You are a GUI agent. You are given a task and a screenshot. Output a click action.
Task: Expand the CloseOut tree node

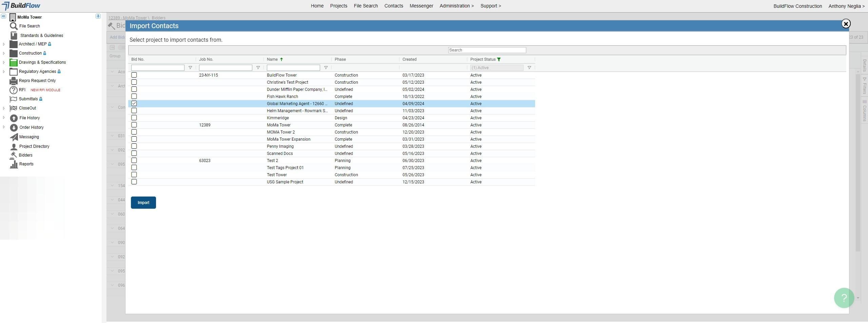tap(4, 108)
